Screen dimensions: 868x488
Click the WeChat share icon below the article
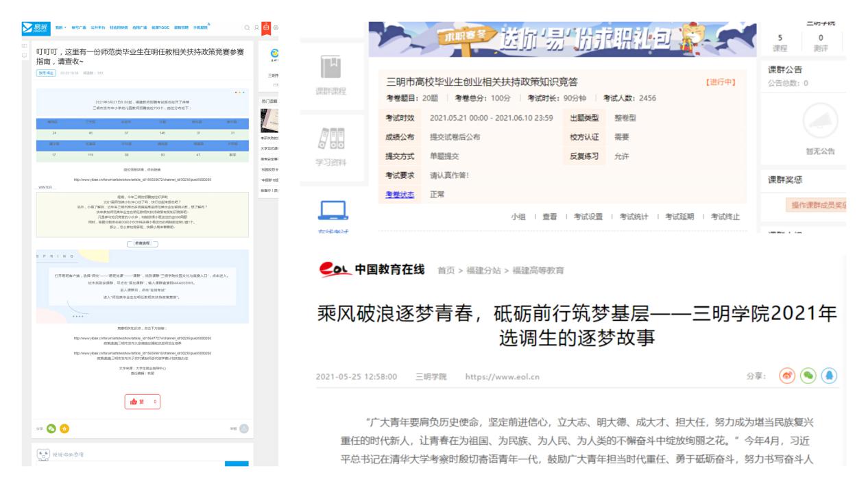point(51,428)
